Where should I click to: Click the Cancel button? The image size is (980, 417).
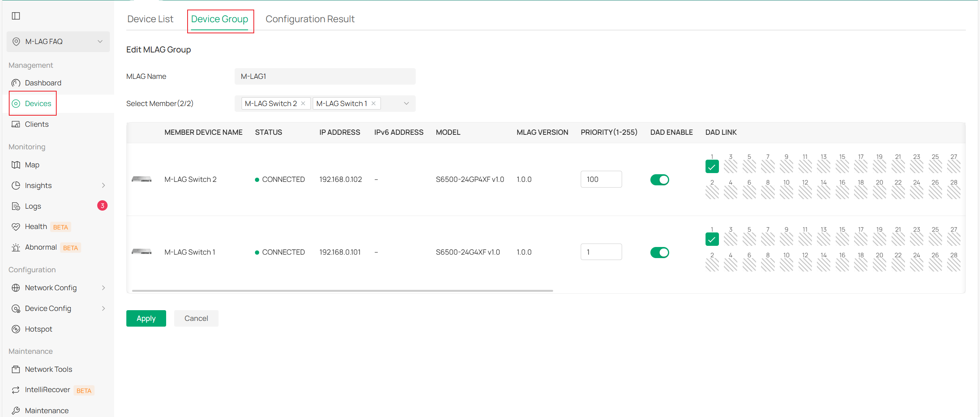[x=196, y=319]
